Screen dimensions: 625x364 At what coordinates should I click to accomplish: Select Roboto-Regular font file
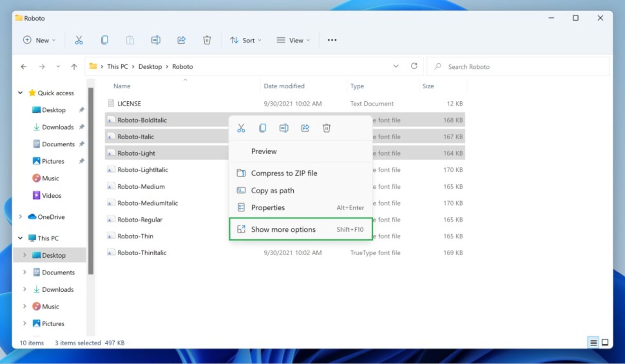(x=140, y=219)
